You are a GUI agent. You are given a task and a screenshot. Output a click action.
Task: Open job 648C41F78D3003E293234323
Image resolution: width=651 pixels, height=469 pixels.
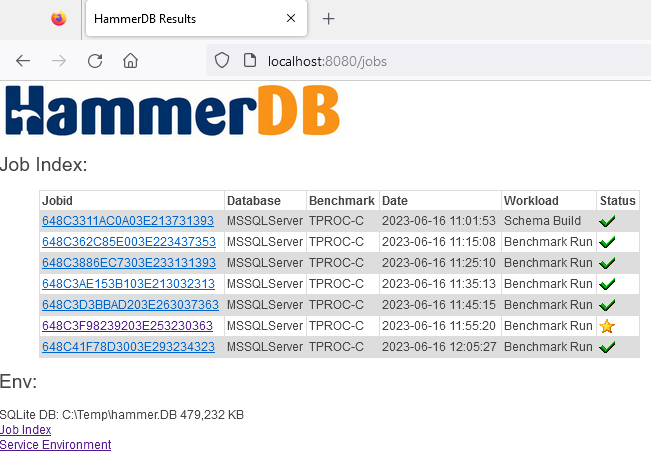tap(128, 347)
